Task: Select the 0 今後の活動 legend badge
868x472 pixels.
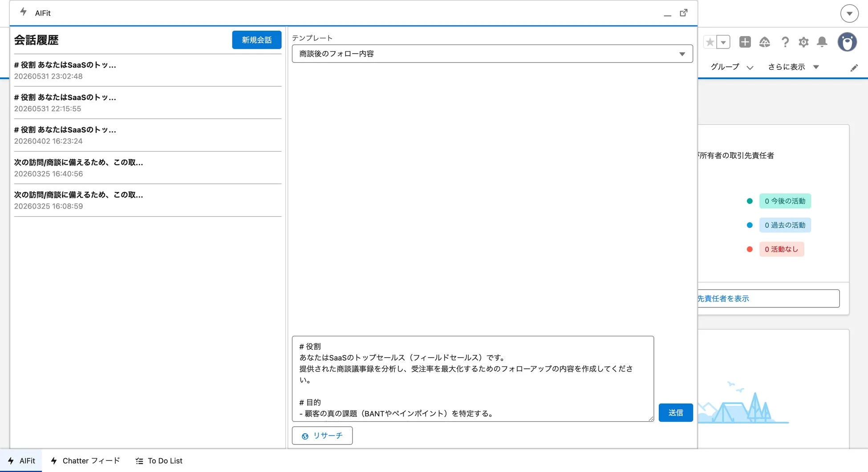Action: [x=785, y=201]
